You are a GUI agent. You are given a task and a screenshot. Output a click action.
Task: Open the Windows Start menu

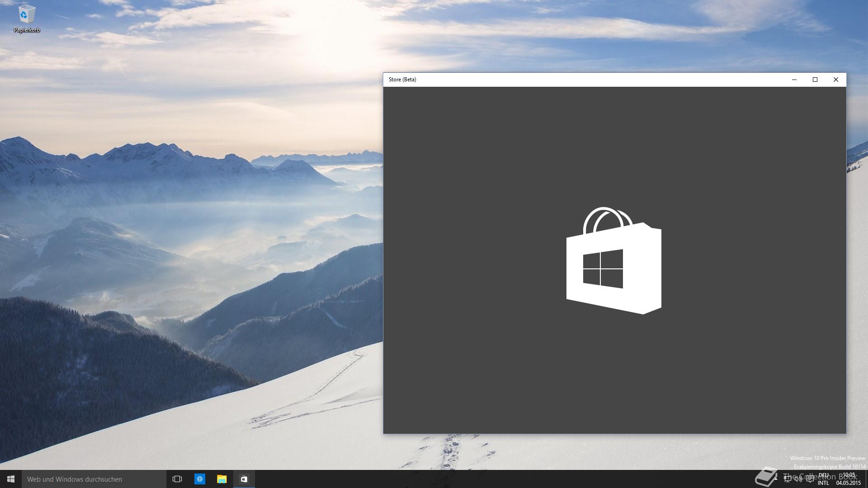(x=11, y=479)
